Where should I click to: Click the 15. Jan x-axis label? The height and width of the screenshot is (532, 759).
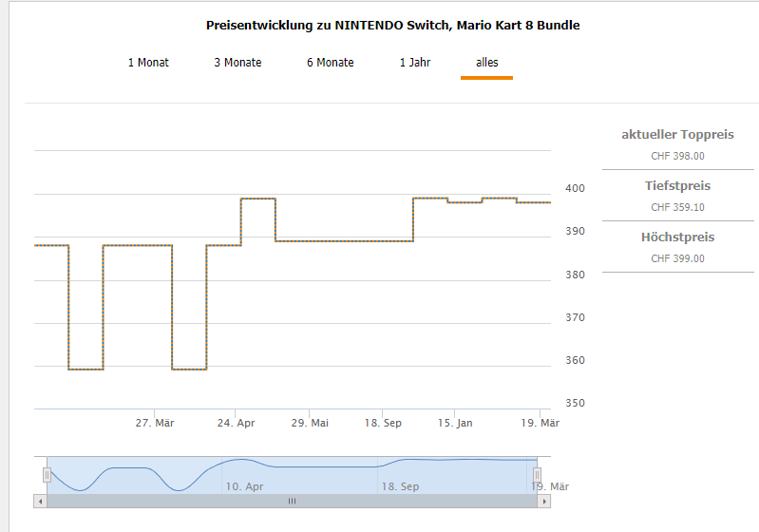pyautogui.click(x=455, y=423)
